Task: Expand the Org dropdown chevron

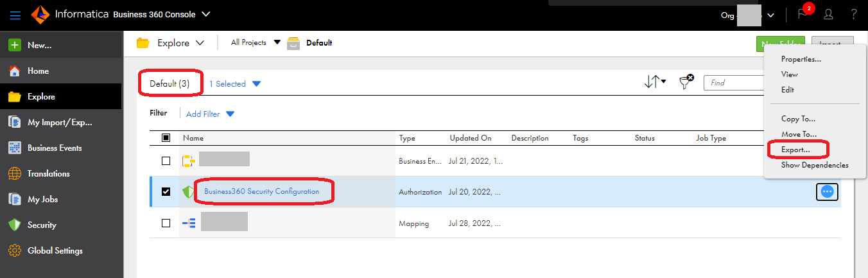Action: (770, 15)
